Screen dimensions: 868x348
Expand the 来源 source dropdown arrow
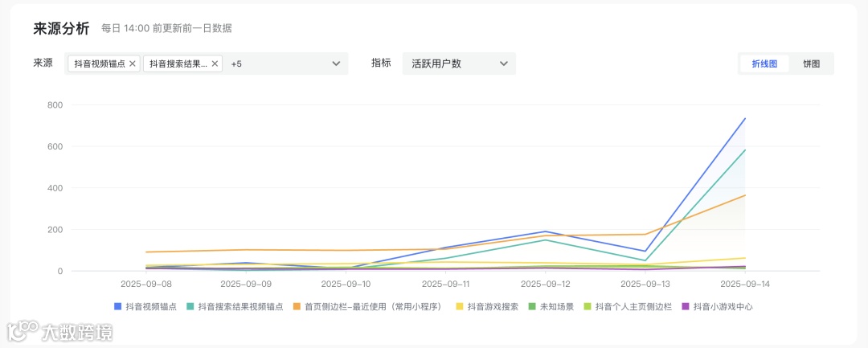coord(336,63)
